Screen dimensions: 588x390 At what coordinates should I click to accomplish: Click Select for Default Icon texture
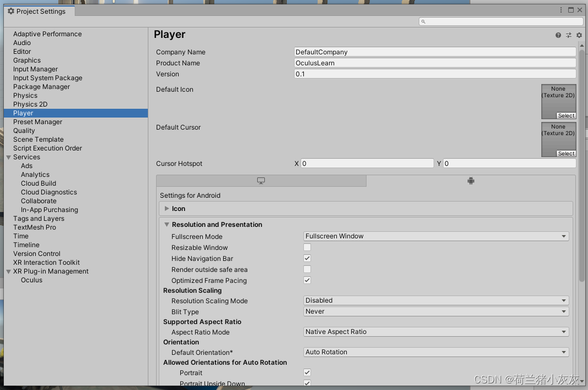pos(566,115)
